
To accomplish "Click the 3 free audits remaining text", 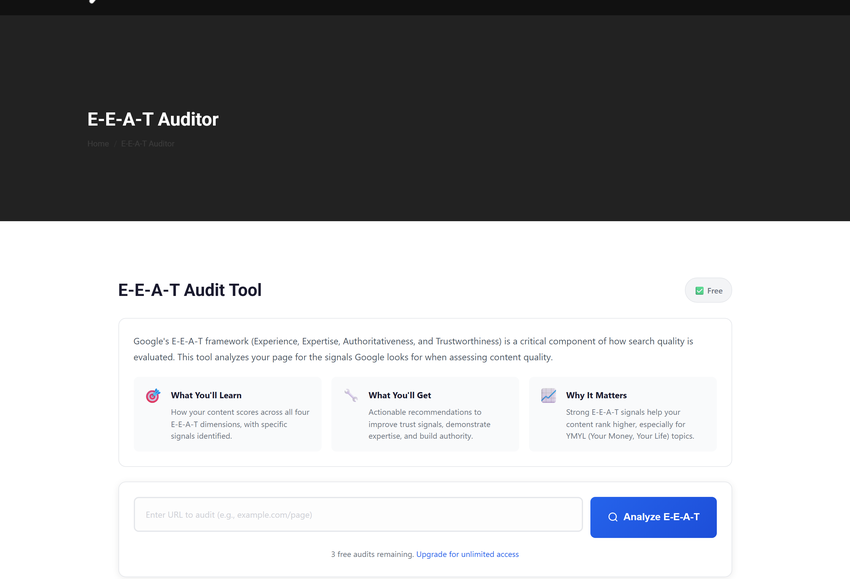I will pyautogui.click(x=372, y=554).
